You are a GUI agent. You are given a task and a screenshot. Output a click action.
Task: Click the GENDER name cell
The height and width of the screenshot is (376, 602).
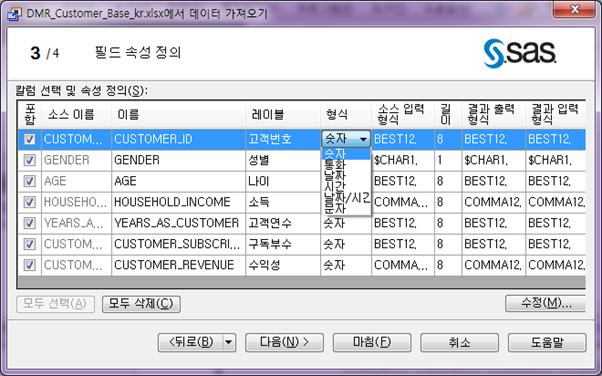[x=179, y=160]
